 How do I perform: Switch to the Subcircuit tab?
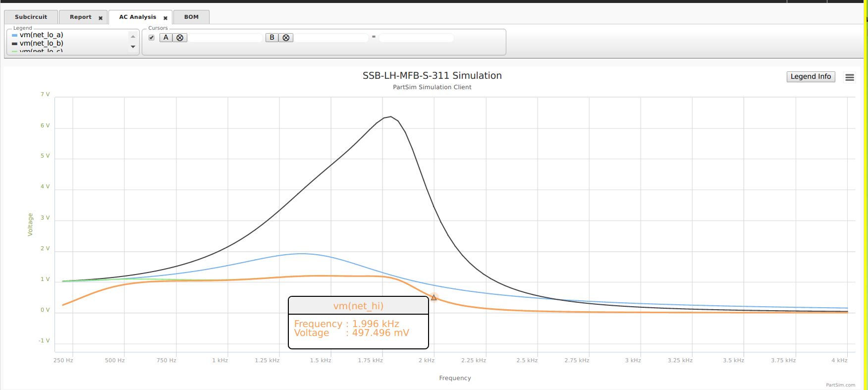[31, 17]
